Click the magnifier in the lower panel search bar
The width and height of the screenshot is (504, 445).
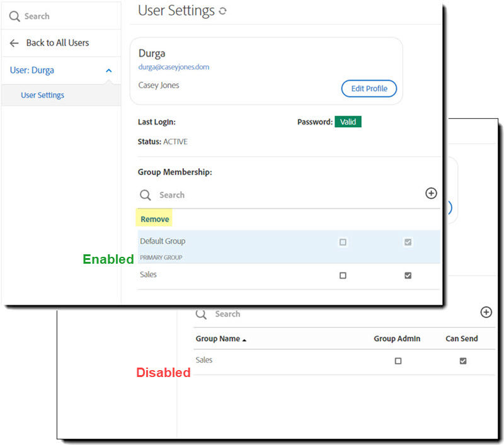pyautogui.click(x=201, y=313)
